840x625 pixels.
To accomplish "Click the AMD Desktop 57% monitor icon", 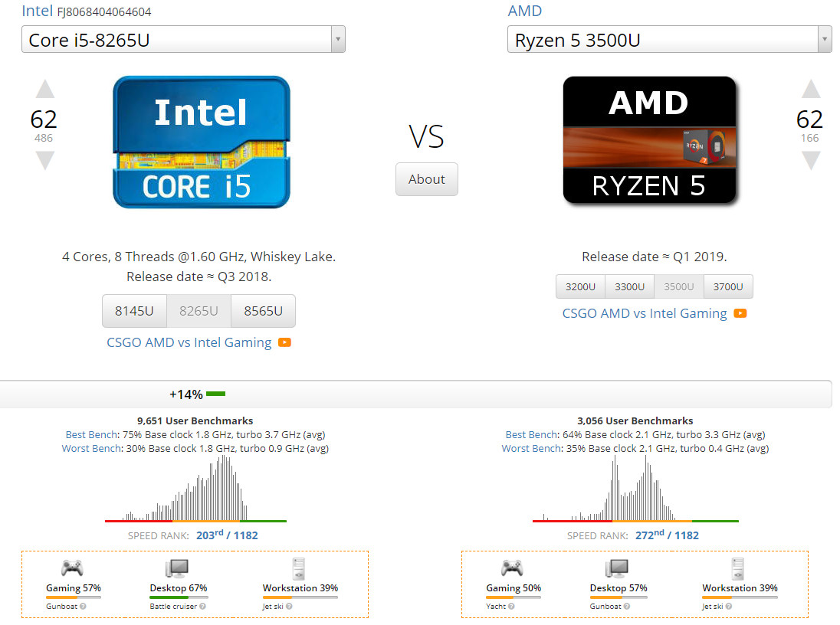I will 617,568.
